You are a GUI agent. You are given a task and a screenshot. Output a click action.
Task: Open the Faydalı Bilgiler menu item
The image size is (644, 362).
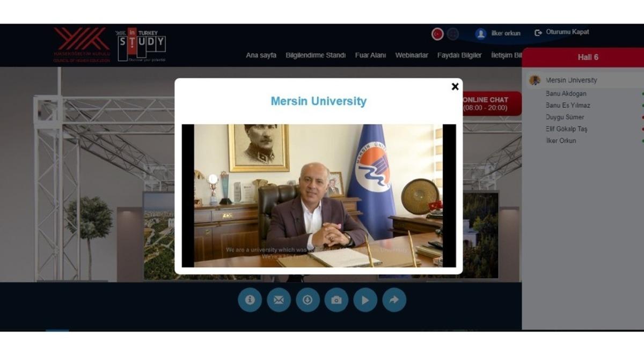[459, 55]
